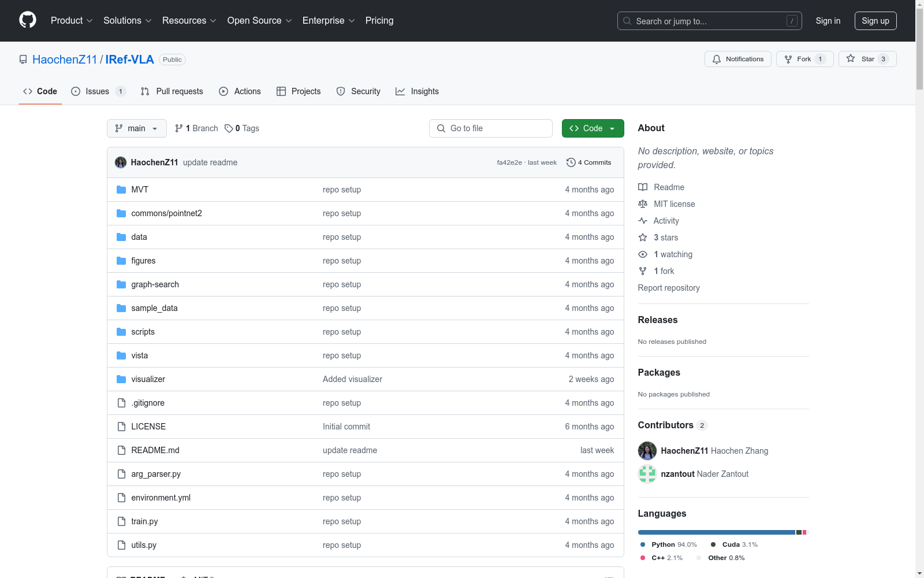Click Report repository link
The width and height of the screenshot is (924, 578).
coord(669,288)
